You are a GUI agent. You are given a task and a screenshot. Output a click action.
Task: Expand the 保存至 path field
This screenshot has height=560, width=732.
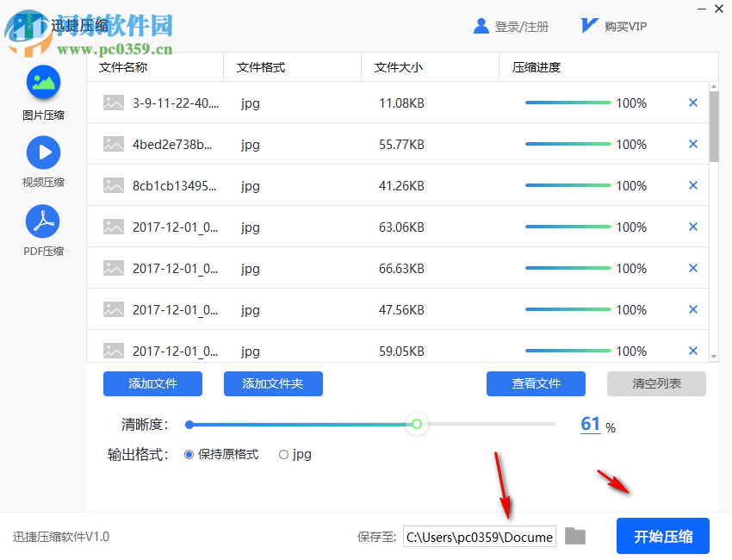pyautogui.click(x=479, y=536)
